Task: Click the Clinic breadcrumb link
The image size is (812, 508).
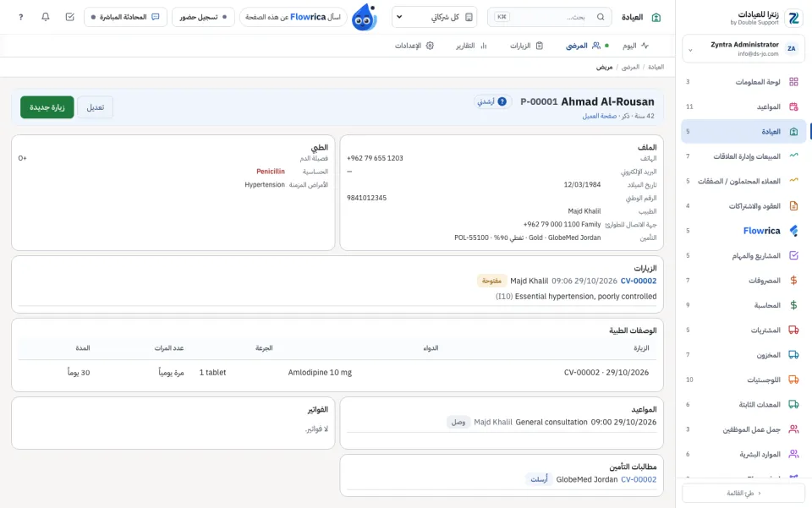Action: pyautogui.click(x=656, y=68)
